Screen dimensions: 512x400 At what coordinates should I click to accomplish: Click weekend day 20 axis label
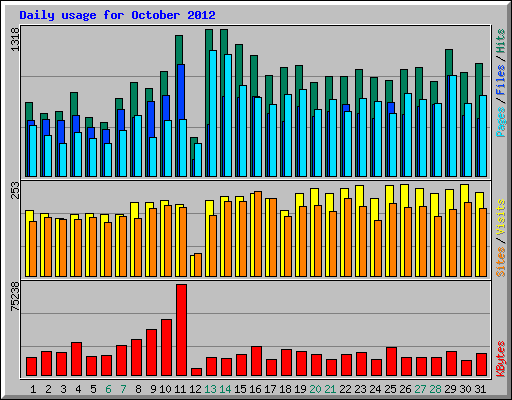click(315, 389)
